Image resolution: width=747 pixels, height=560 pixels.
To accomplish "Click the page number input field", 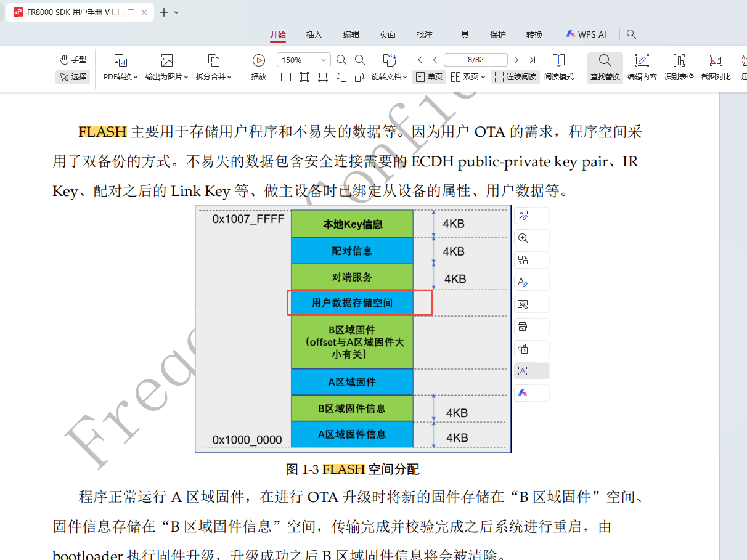I will 475,60.
